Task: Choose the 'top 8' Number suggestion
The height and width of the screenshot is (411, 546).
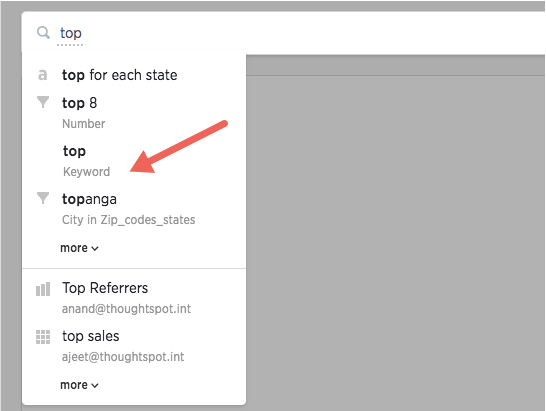Action: [134, 113]
